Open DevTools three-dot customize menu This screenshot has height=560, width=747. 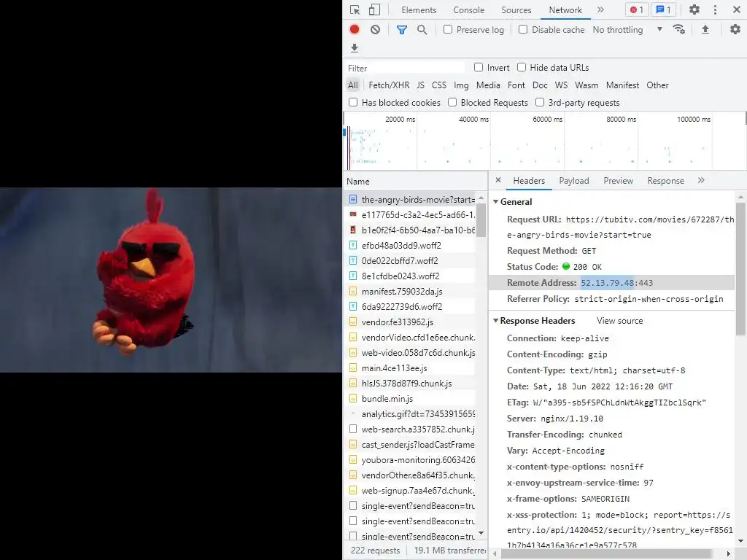point(715,9)
